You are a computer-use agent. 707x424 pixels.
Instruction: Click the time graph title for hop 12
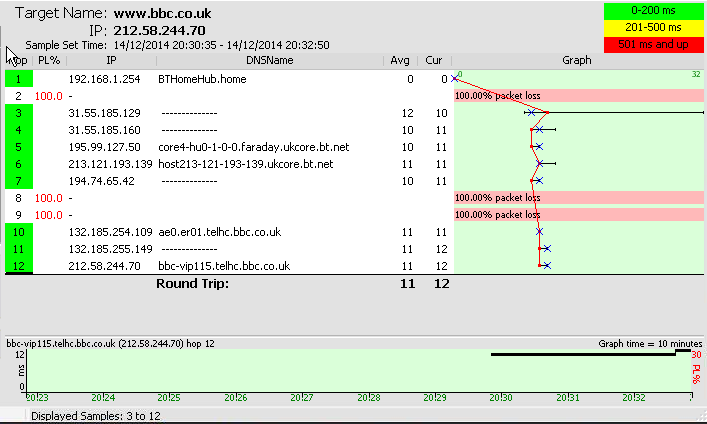110,344
